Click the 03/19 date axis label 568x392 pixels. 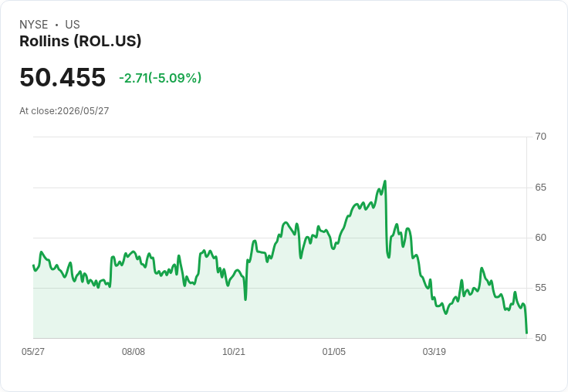434,351
